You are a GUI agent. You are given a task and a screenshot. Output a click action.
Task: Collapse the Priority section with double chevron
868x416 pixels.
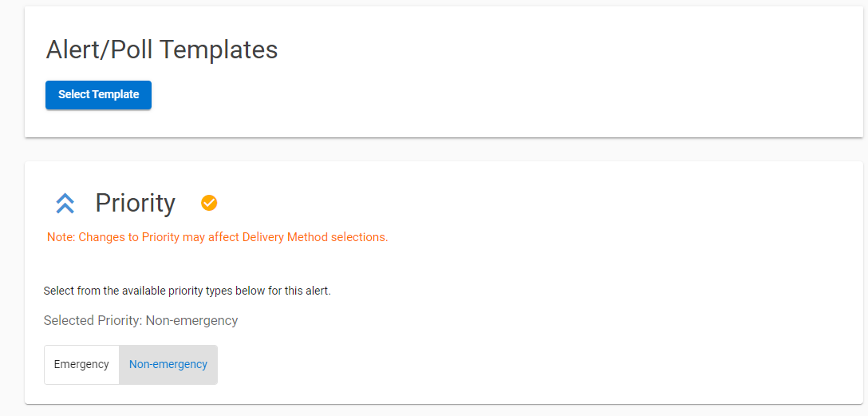point(65,204)
